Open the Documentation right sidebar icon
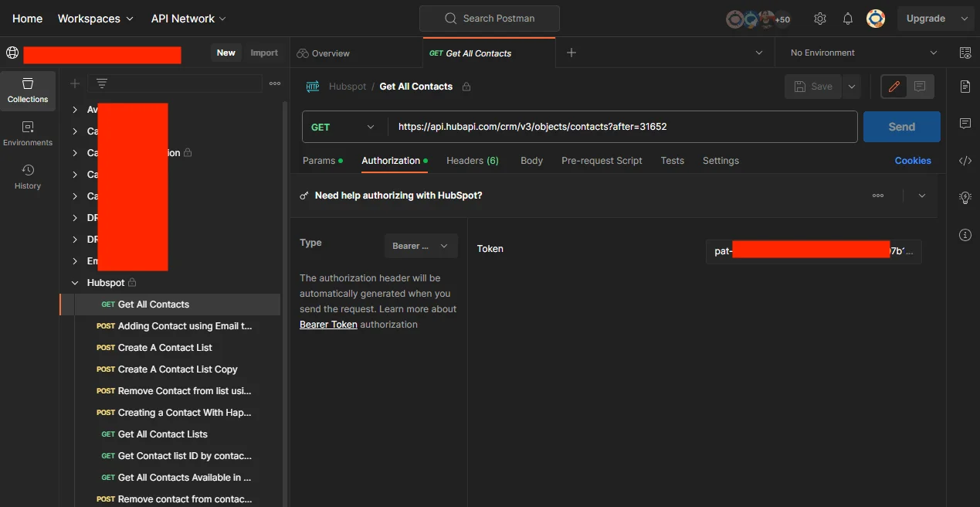 tap(965, 87)
